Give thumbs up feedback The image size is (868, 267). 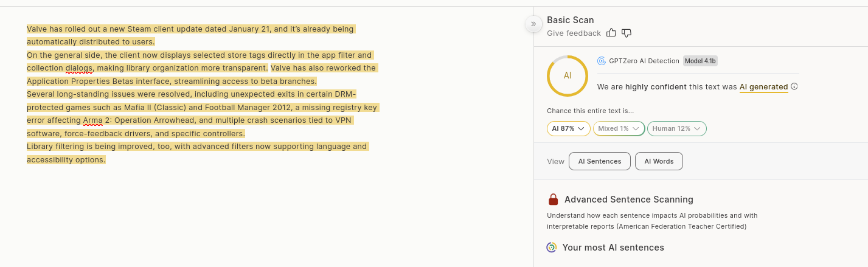(611, 33)
